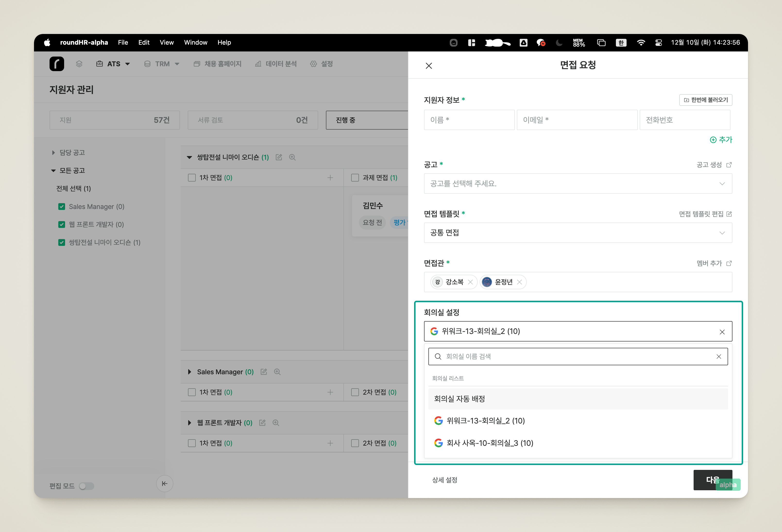Toggle 편집 모드 switch
Viewport: 782px width, 532px height.
(86, 486)
